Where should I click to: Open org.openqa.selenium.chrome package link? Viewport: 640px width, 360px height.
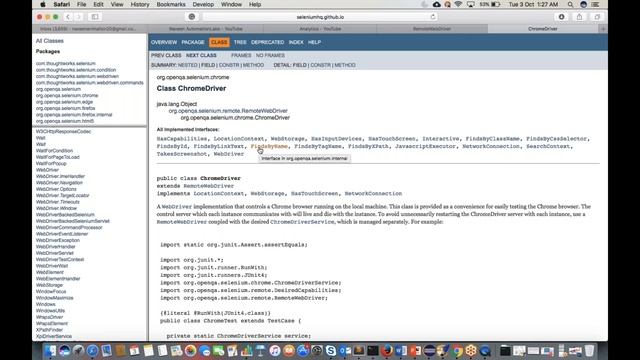(67, 96)
